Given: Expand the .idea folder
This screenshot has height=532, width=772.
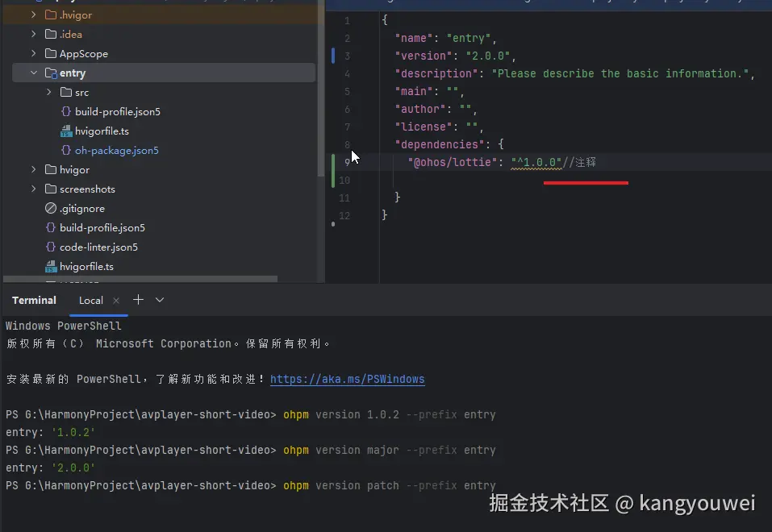Looking at the screenshot, I should 34,34.
